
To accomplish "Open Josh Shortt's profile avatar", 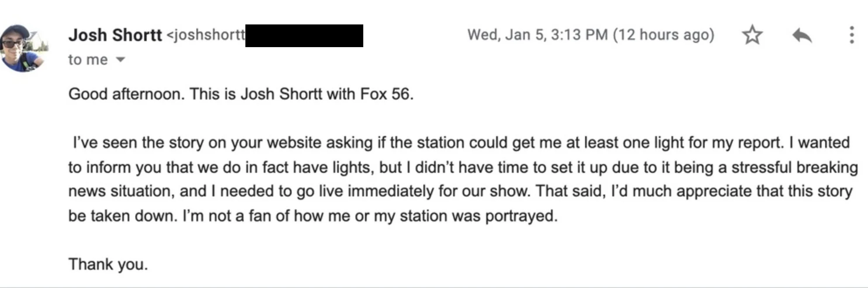I will click(24, 48).
